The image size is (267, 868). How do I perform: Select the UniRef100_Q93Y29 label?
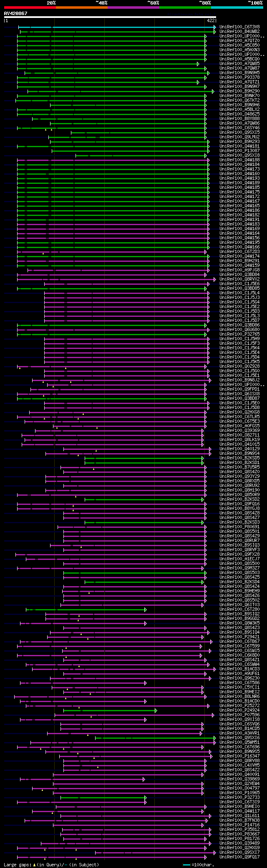(x=239, y=477)
